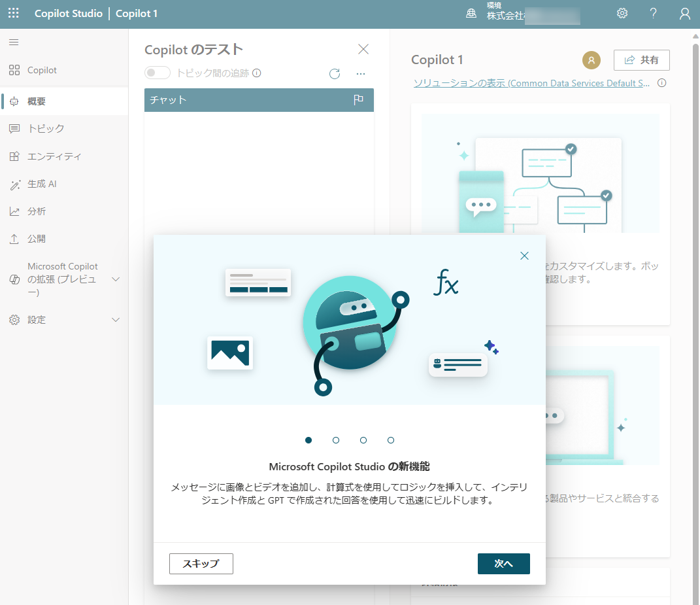This screenshot has height=605, width=700.
Task: Enable the トピック間の追跡 toggle
Action: [x=157, y=72]
